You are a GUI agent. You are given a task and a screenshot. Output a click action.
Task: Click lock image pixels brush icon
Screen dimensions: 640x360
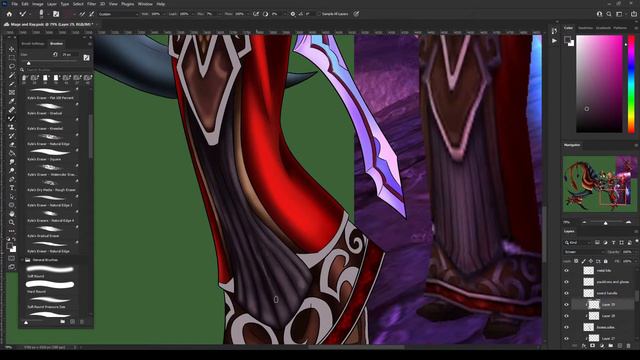click(x=584, y=261)
